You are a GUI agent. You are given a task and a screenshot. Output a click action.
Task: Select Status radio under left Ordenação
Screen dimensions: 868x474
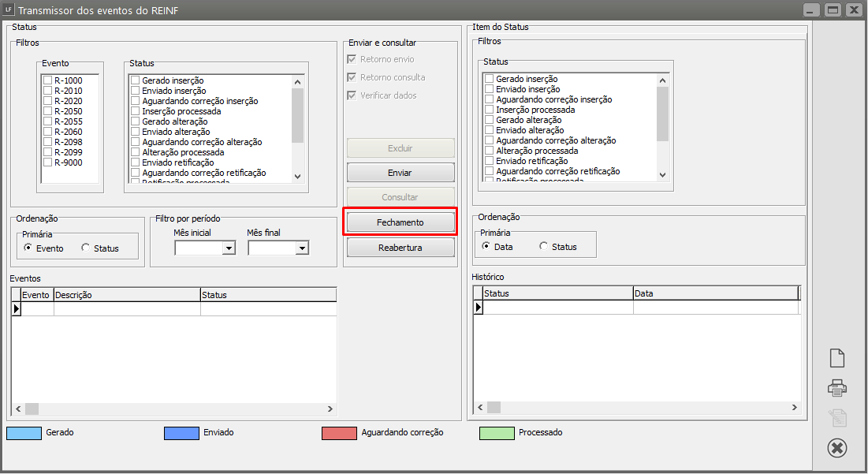click(86, 248)
